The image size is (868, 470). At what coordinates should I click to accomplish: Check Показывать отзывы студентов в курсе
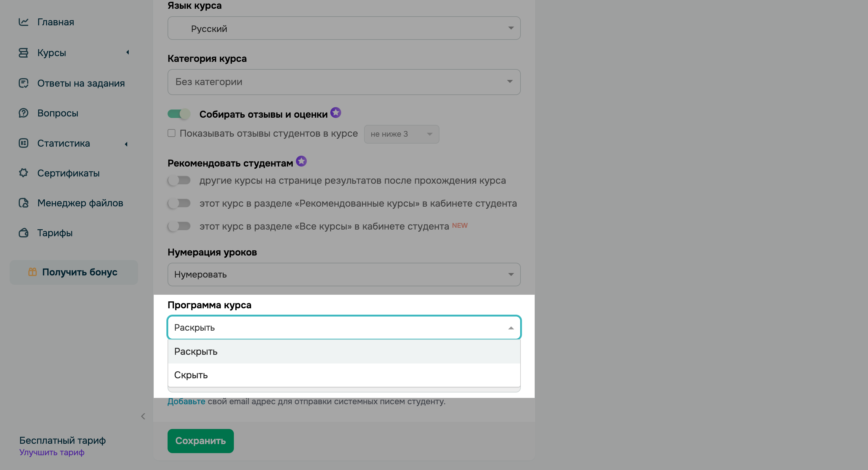[x=171, y=133]
